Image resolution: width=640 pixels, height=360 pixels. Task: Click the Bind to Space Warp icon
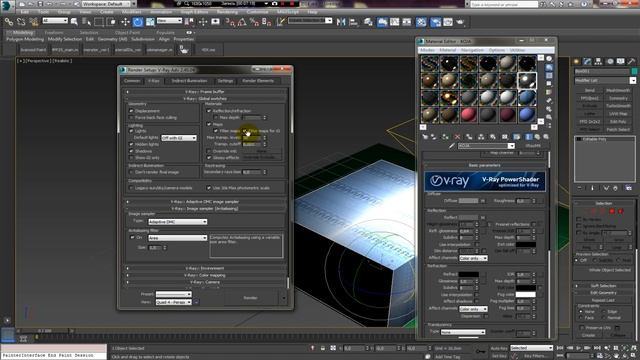click(x=33, y=22)
